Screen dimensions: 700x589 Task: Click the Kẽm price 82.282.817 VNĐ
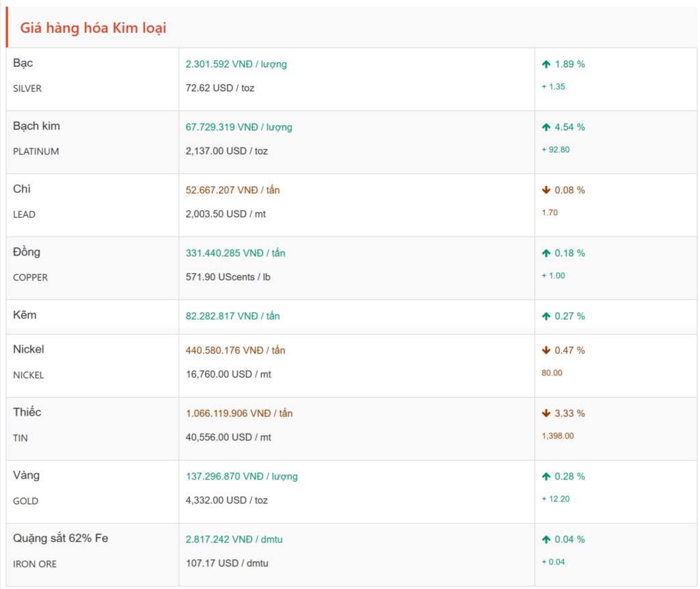click(x=232, y=316)
